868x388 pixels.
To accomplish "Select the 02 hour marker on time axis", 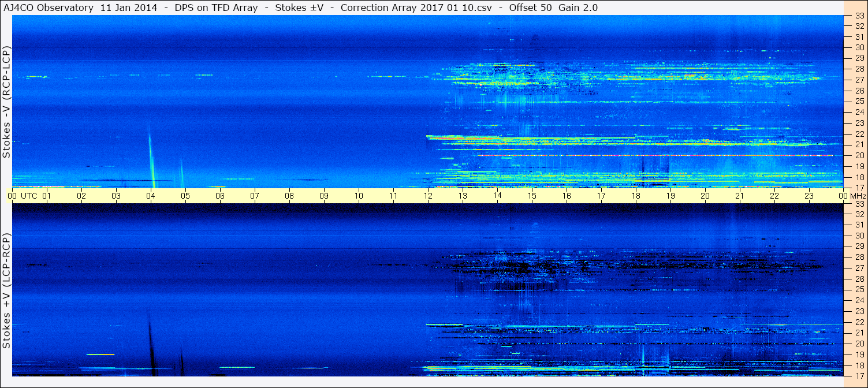I will [81, 196].
